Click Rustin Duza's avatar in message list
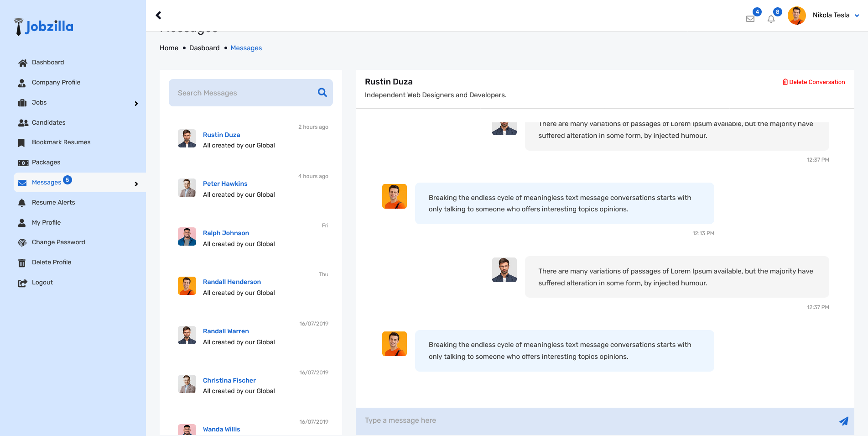The width and height of the screenshot is (868, 436). click(x=187, y=138)
